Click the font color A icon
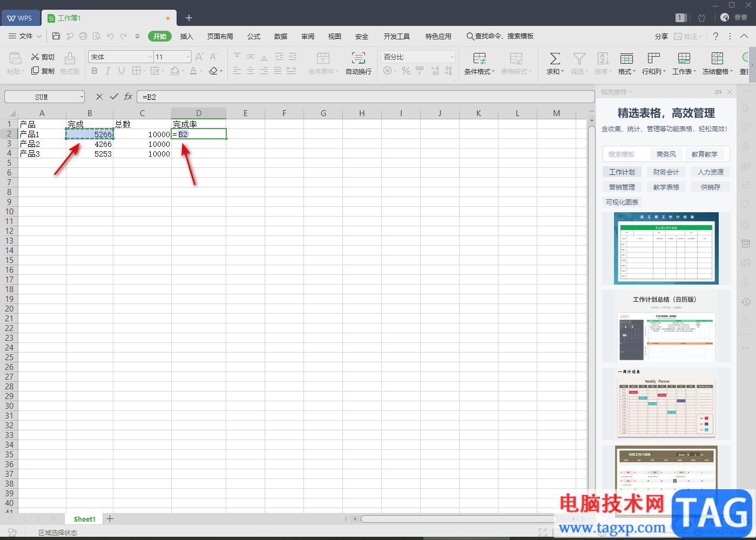This screenshot has width=756, height=540. pos(193,71)
